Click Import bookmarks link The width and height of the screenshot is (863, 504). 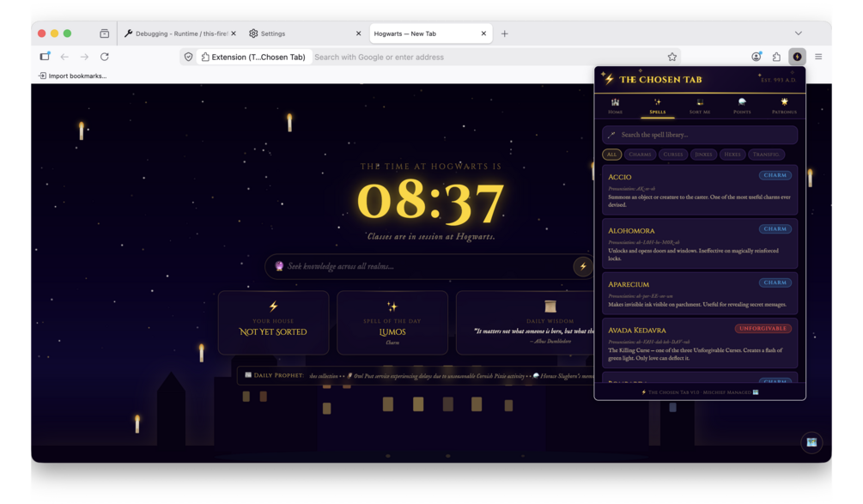point(72,76)
